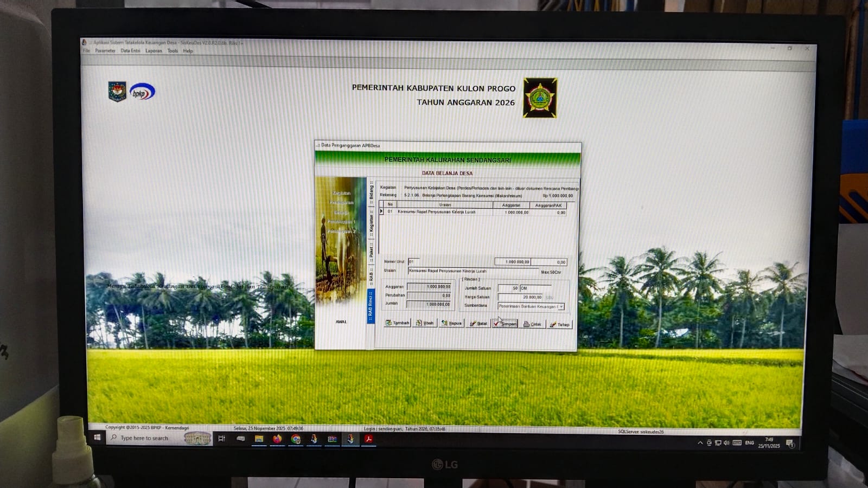Click the Simpan save button
Screen dimensions: 868x488
pyautogui.click(x=505, y=324)
